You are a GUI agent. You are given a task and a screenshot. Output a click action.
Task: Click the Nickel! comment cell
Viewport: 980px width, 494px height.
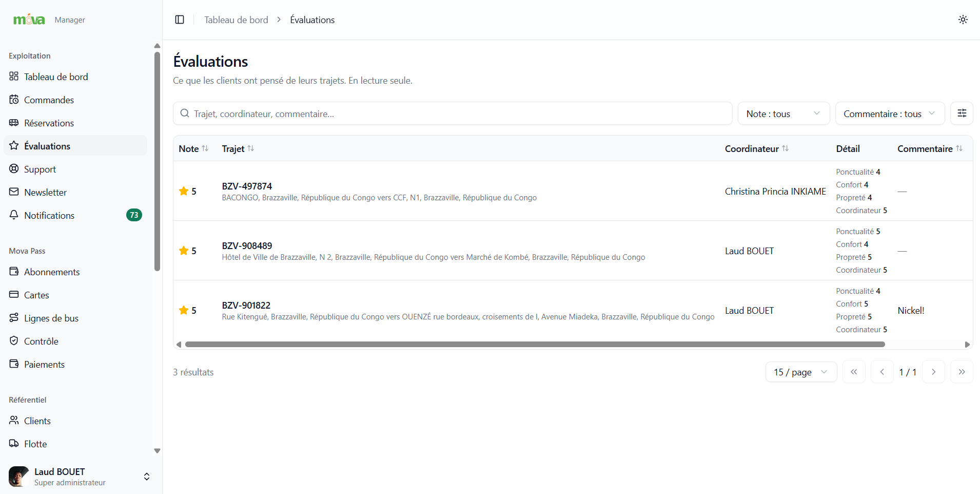click(911, 310)
